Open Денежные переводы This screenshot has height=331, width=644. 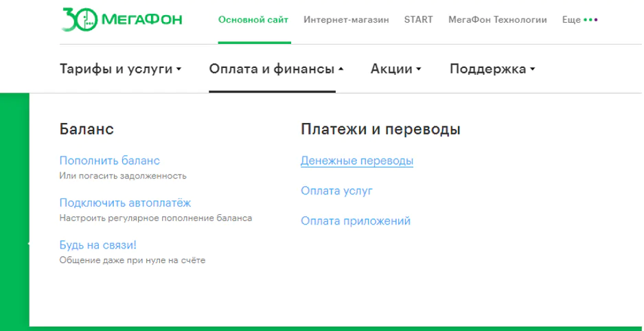point(357,161)
